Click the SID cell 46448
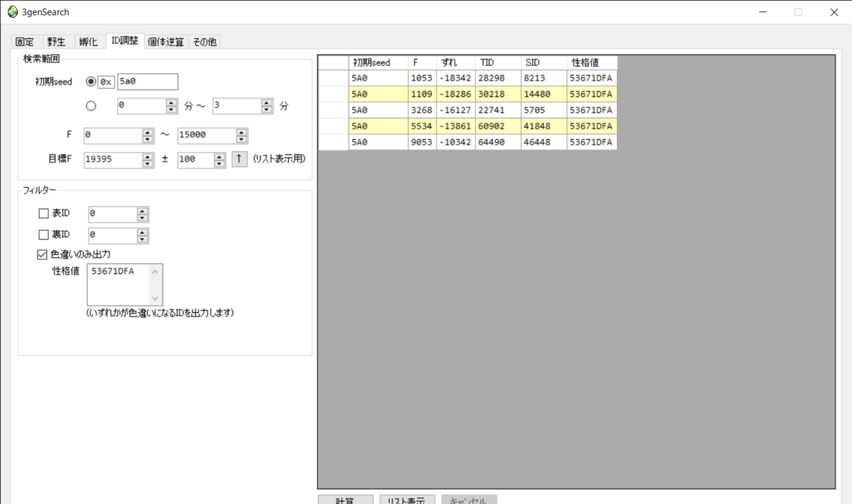Viewport: 852px width, 504px height. [x=544, y=142]
